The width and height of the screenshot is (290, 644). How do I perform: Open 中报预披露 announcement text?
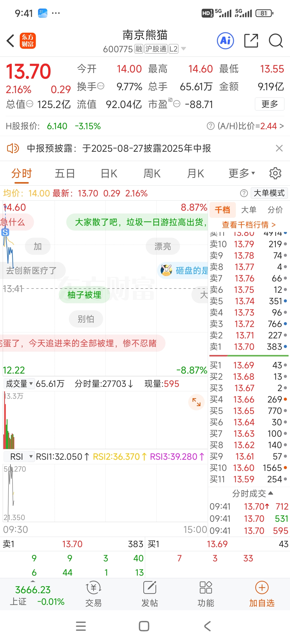[119, 148]
